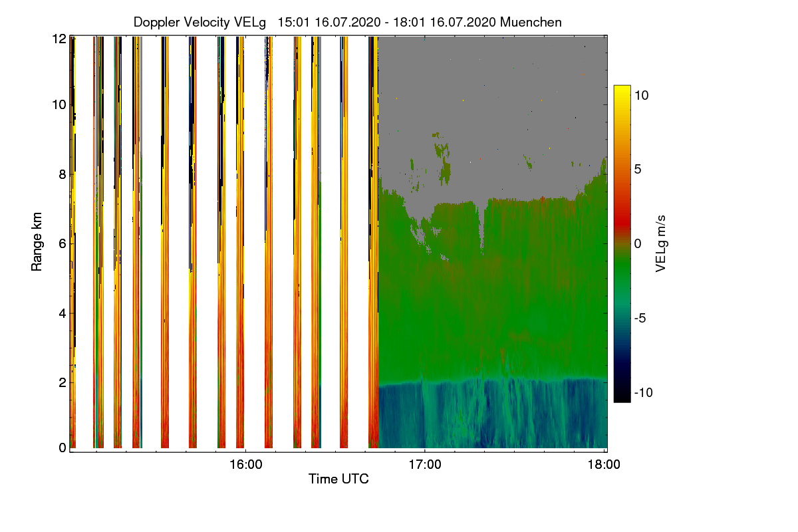Click the colorbar value '-10'
Image resolution: width=798 pixels, height=532 pixels.
tap(642, 392)
